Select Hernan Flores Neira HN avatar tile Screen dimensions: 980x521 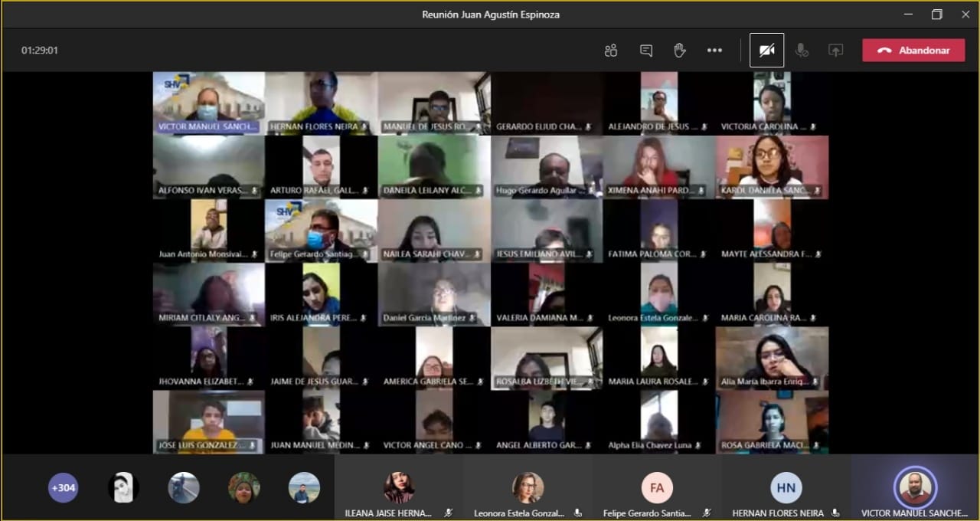786,487
